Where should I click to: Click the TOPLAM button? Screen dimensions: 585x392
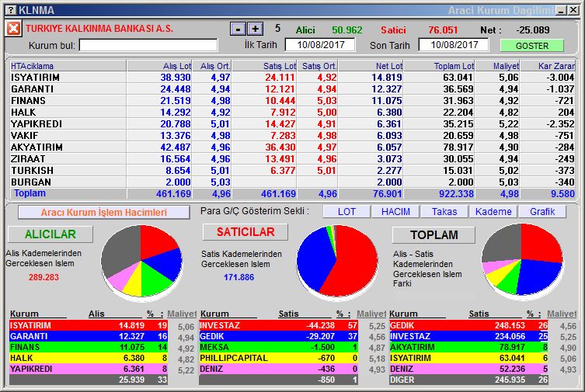click(434, 235)
